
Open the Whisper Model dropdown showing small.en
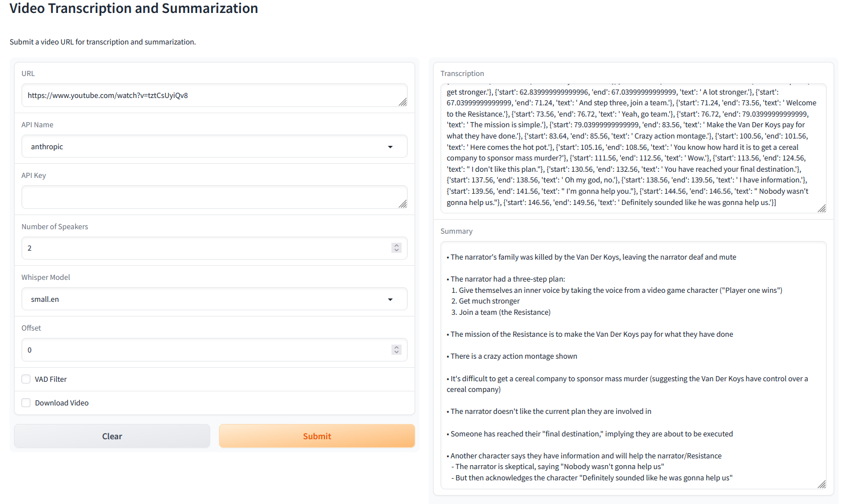pos(214,299)
